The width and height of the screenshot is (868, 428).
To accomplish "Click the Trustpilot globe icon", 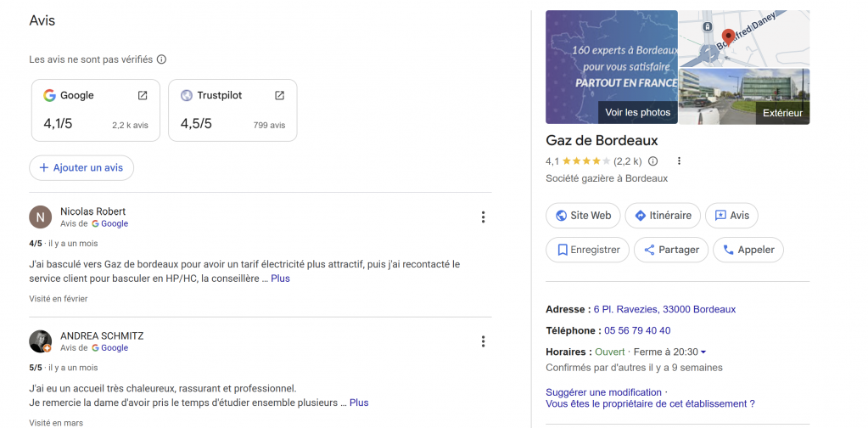I will (x=187, y=95).
